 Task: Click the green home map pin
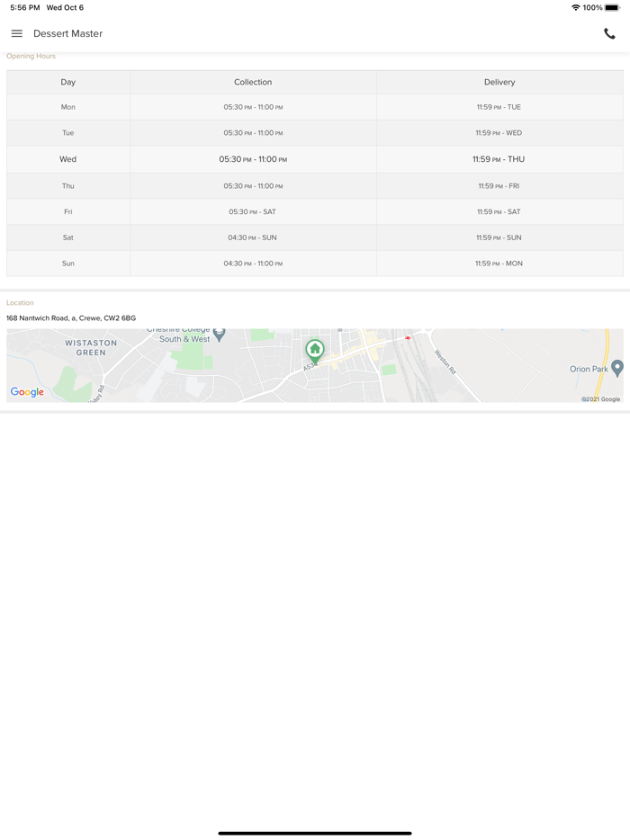(314, 350)
